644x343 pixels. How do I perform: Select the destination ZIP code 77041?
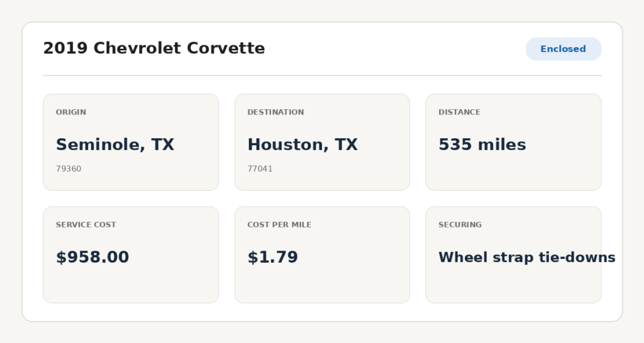260,168
